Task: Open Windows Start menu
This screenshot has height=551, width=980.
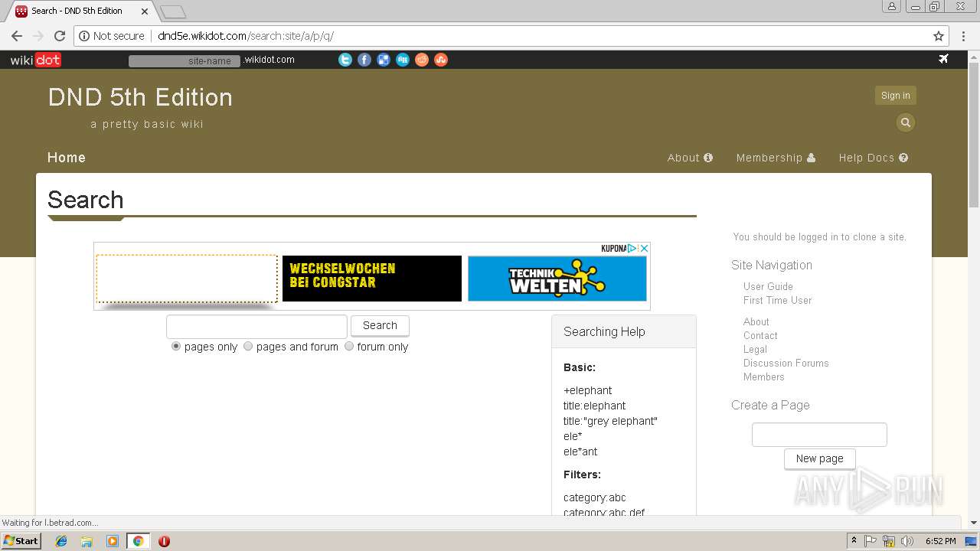Action: 21,540
